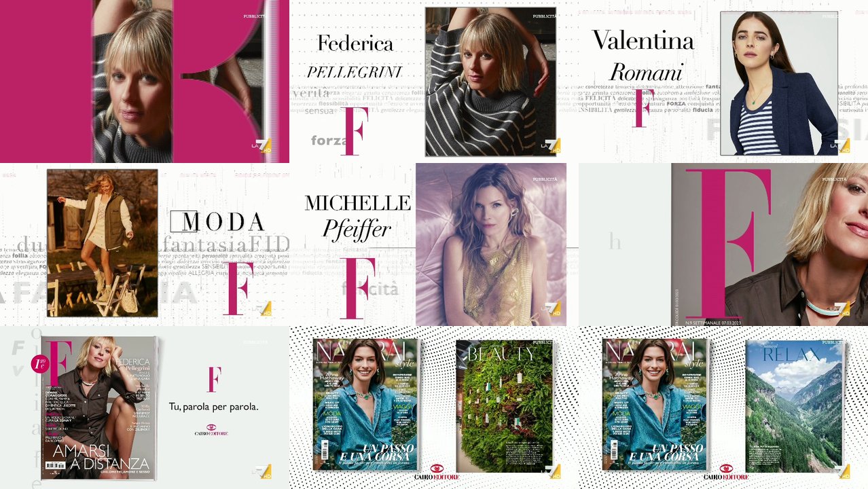
Task: Click the price badge on F magazine cover
Action: (39, 365)
